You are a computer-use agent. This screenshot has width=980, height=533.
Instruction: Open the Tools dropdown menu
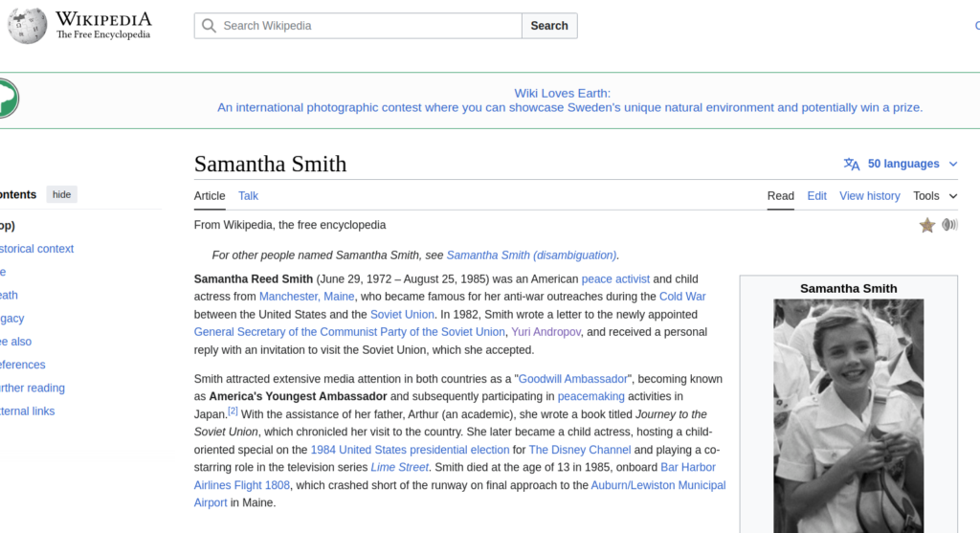(x=934, y=196)
